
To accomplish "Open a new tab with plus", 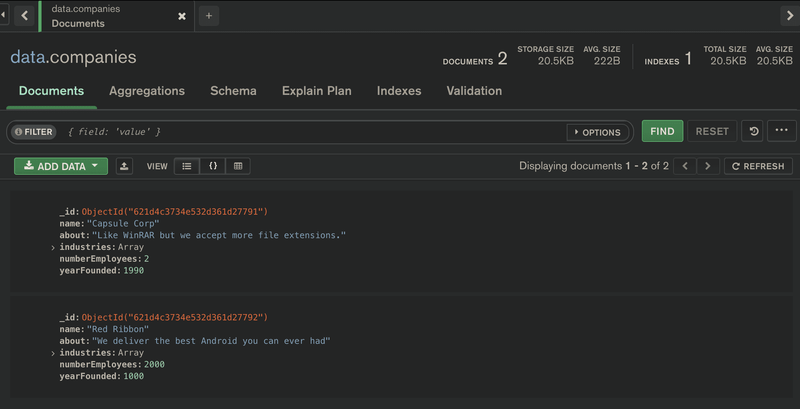I will (x=209, y=16).
